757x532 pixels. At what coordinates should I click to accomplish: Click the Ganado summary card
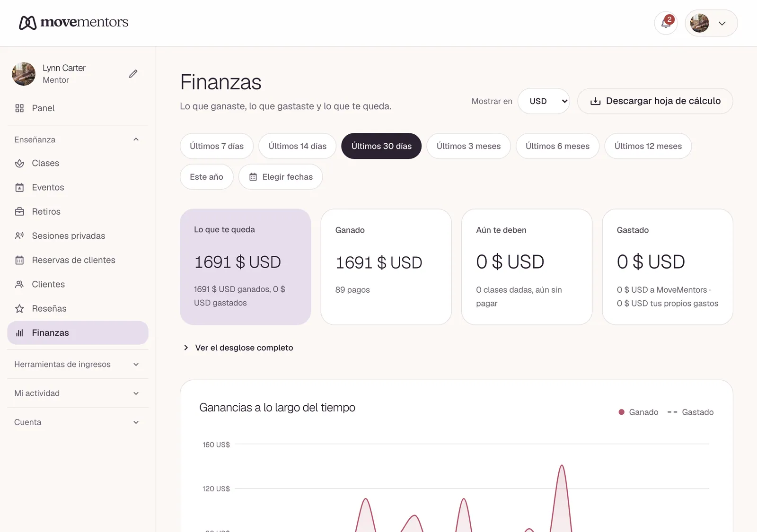386,267
